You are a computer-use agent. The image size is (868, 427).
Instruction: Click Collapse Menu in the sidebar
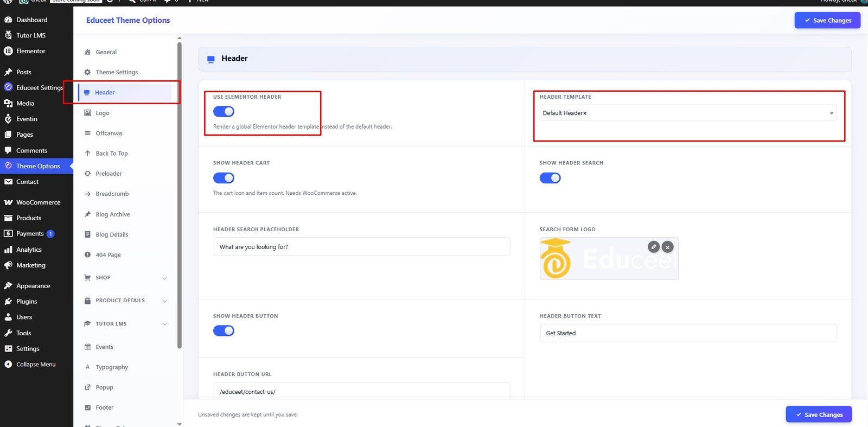point(36,365)
